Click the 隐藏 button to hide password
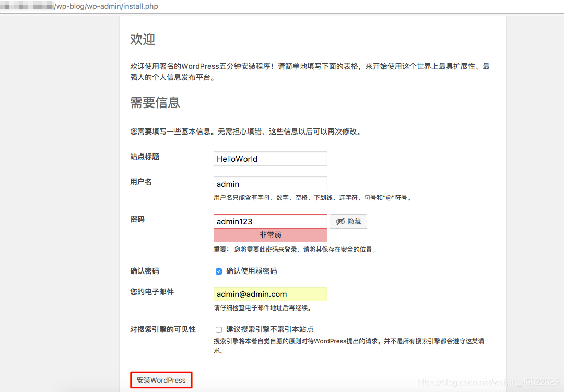 coord(348,221)
